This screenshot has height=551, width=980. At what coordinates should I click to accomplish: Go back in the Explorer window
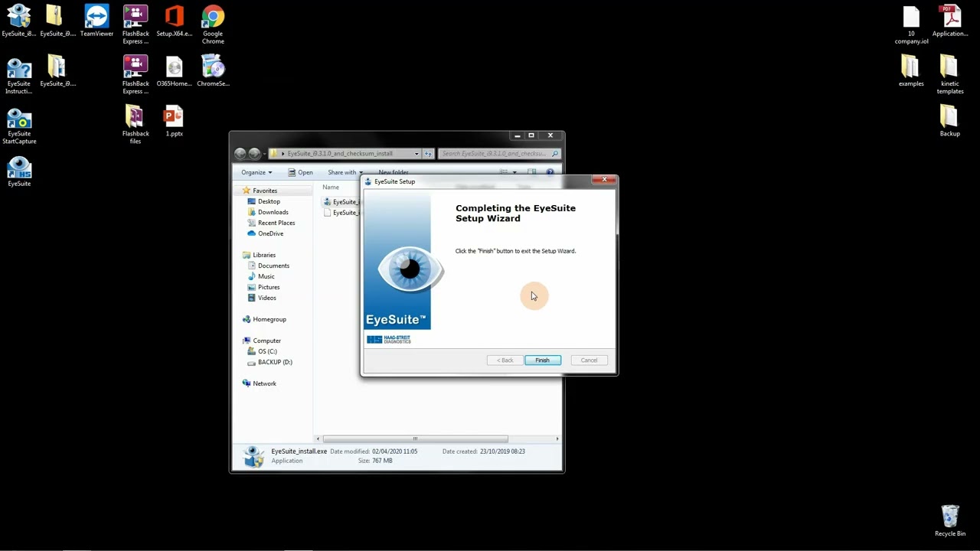(x=240, y=153)
